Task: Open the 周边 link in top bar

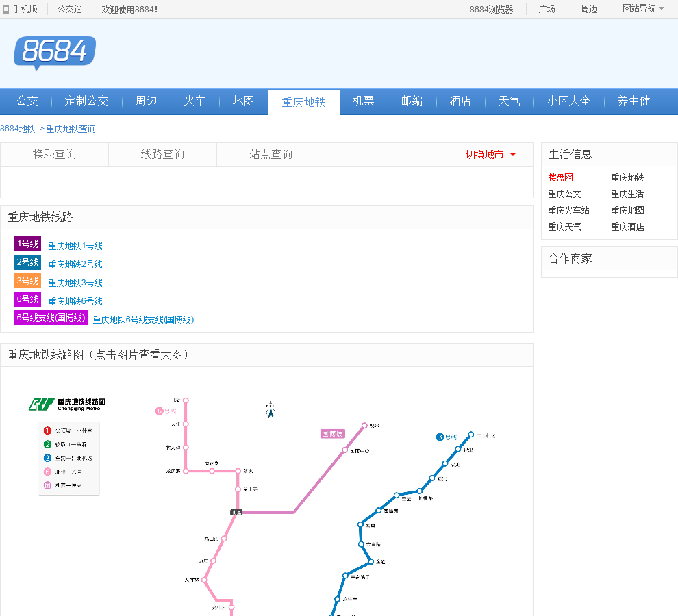Action: tap(588, 9)
